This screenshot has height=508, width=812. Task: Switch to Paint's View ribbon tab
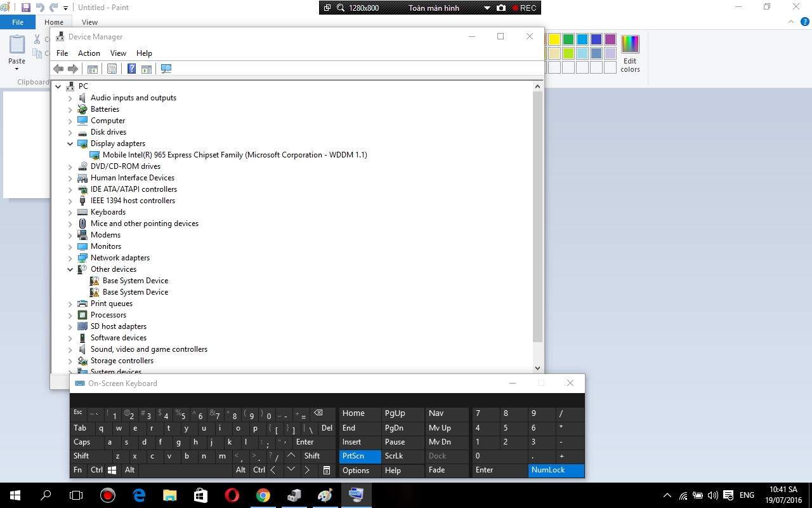coord(89,22)
